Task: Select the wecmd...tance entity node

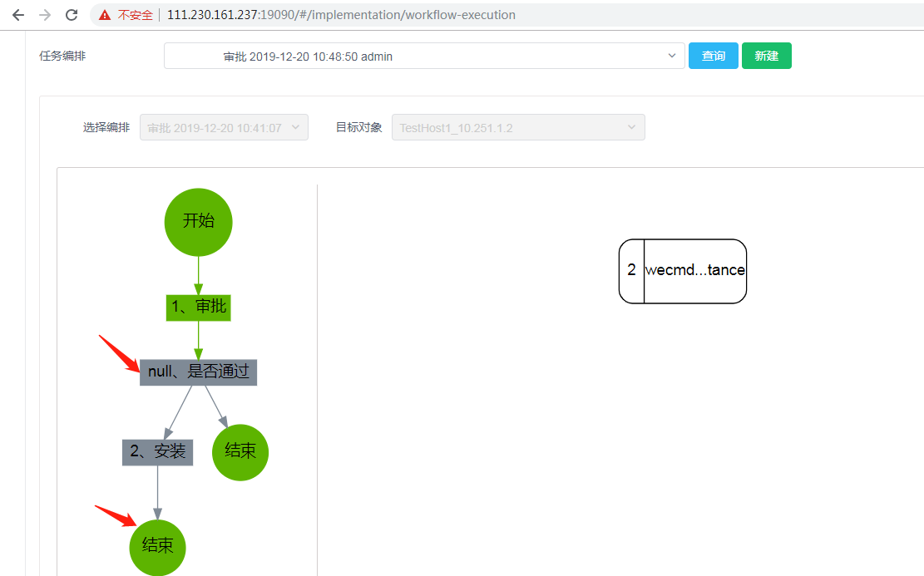Action: tap(682, 271)
